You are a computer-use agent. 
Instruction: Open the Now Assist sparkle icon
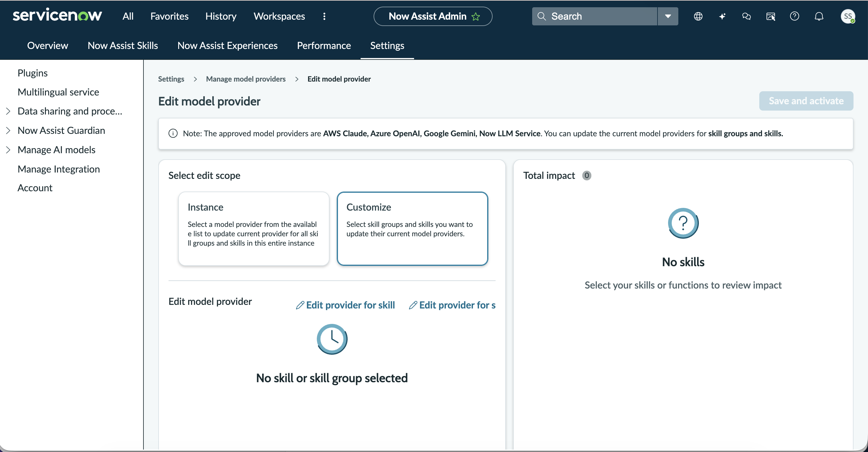pyautogui.click(x=722, y=16)
